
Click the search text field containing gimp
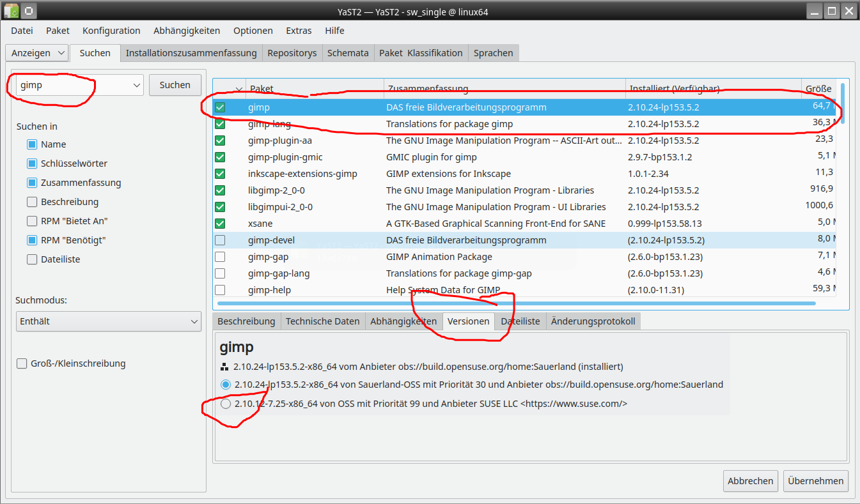(72, 85)
